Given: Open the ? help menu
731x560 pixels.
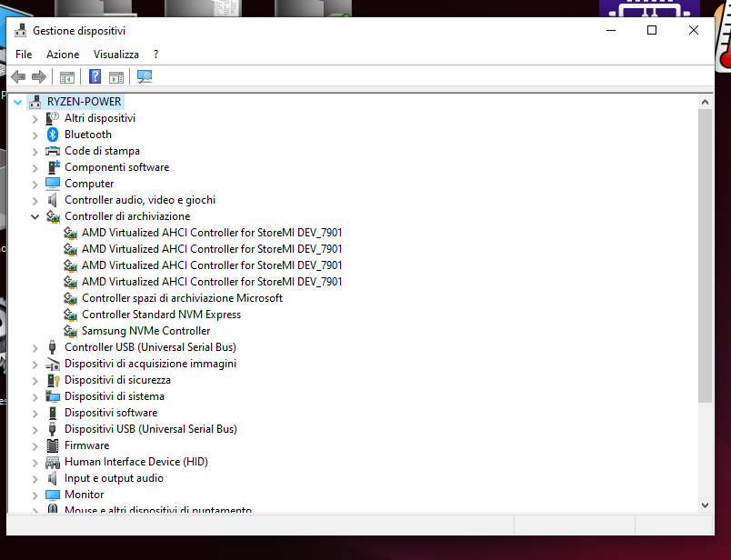Looking at the screenshot, I should pos(155,54).
